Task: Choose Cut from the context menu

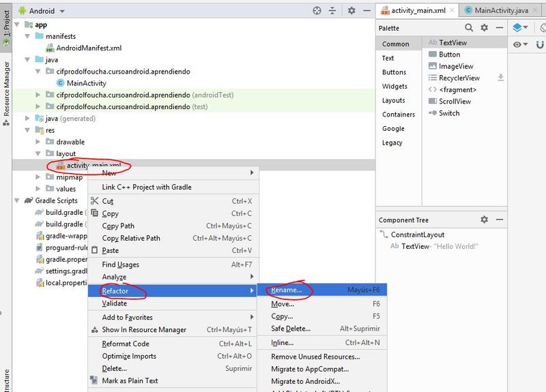Action: [173, 201]
